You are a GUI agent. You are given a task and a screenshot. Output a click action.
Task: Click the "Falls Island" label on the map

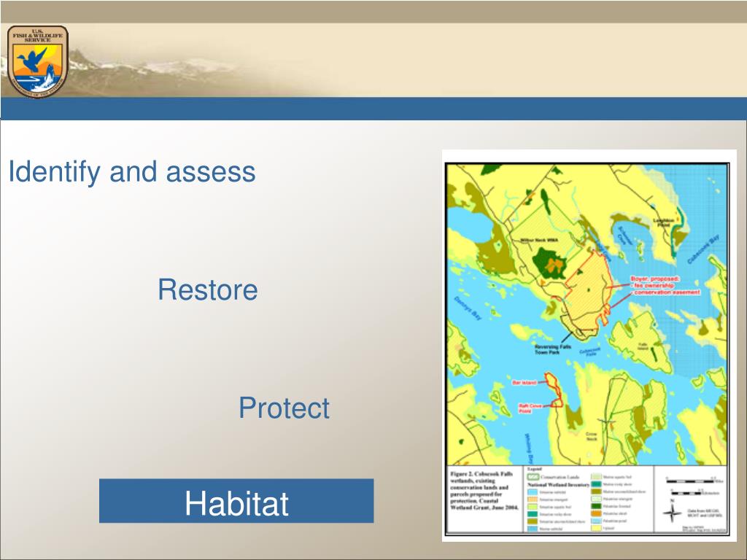click(643, 346)
